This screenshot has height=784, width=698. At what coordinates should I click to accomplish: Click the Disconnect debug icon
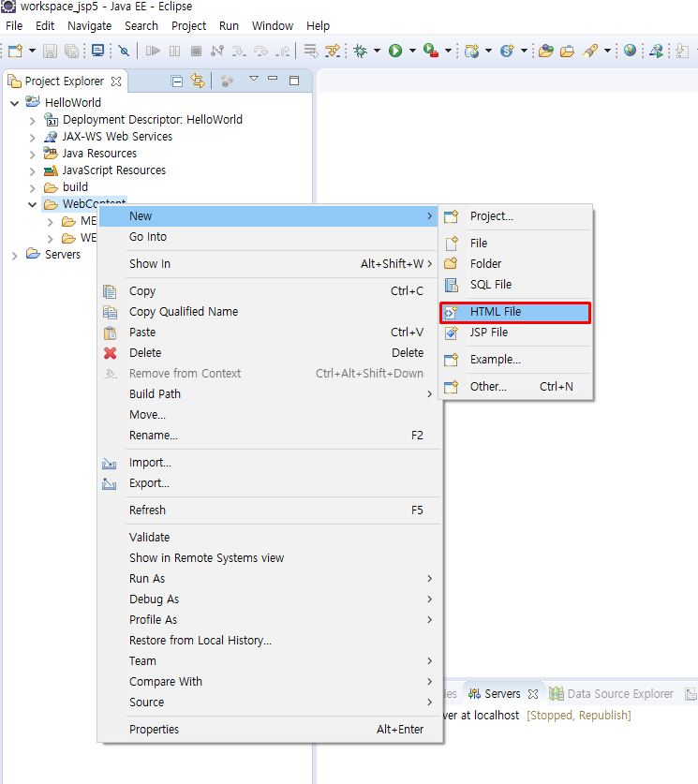217,51
